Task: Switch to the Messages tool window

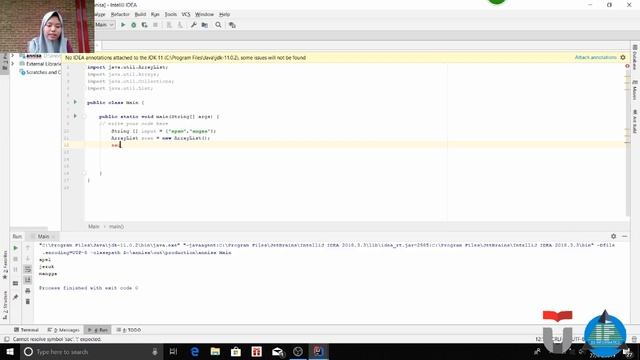Action: 64,330
